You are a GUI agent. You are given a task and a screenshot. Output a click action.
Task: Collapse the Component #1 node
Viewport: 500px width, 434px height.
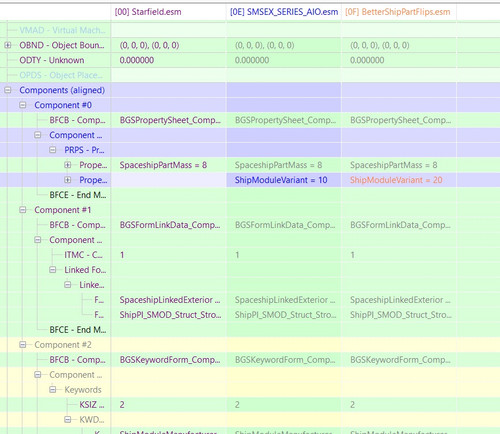click(x=23, y=210)
